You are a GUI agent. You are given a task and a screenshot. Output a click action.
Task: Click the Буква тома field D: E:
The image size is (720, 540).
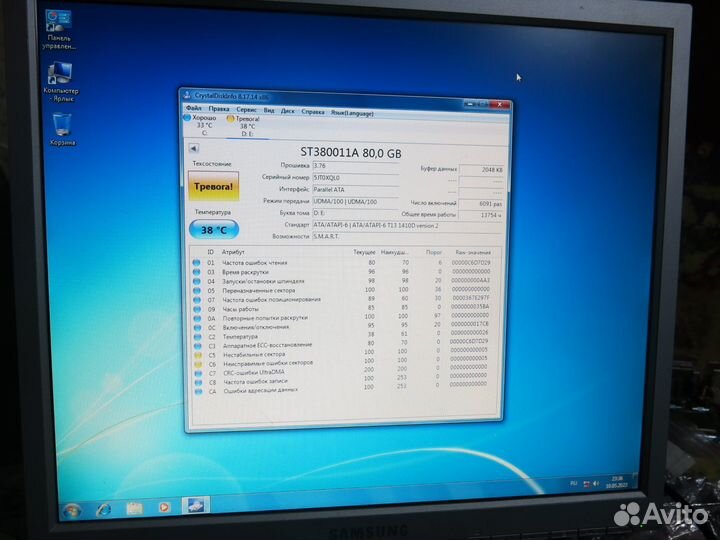pyautogui.click(x=355, y=213)
